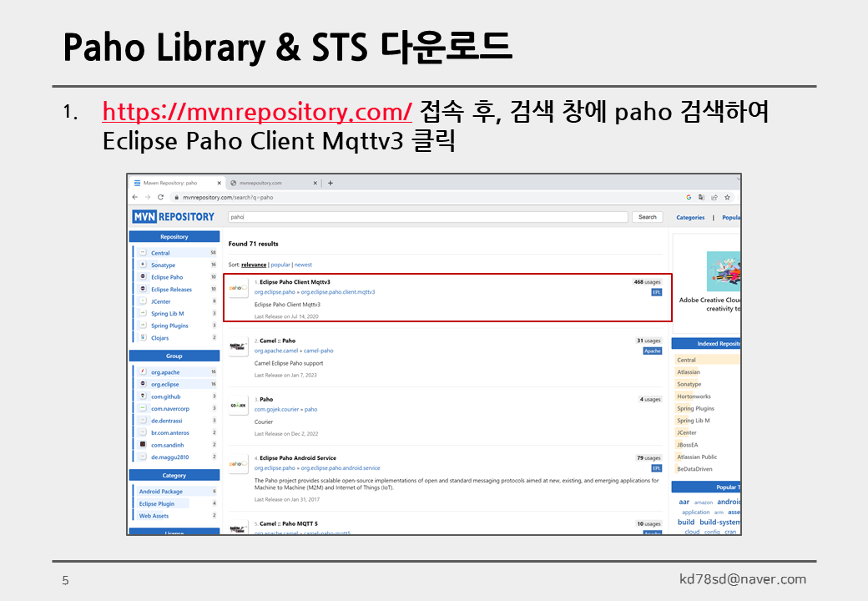Open the Camel :: Paho MQTT 5 result

pyautogui.click(x=289, y=523)
